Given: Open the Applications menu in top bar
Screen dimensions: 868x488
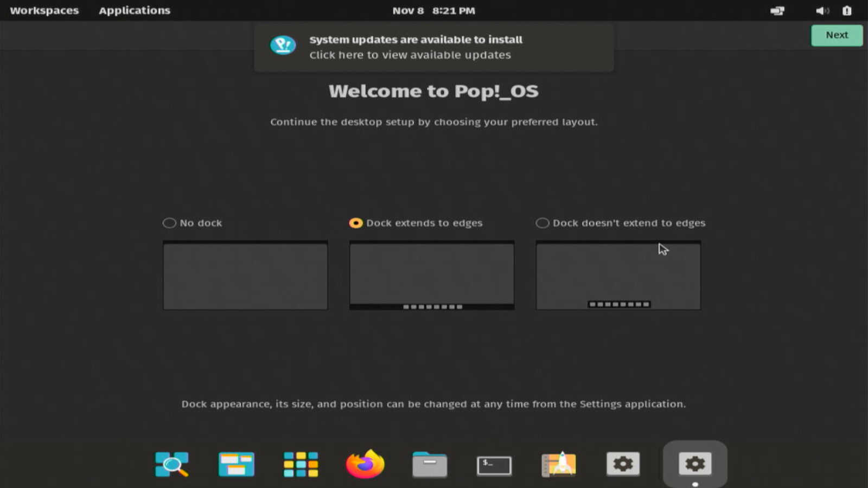Looking at the screenshot, I should [x=135, y=10].
